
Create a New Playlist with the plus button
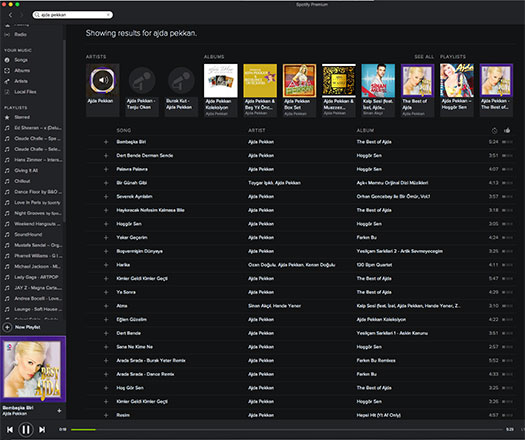click(x=7, y=327)
